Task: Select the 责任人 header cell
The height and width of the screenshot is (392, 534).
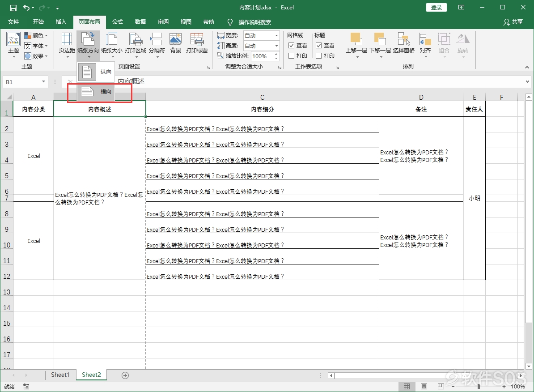Action: tap(474, 109)
